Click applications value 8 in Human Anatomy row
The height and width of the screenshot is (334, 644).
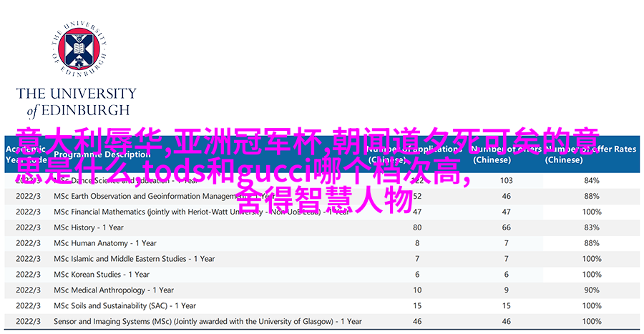417,243
